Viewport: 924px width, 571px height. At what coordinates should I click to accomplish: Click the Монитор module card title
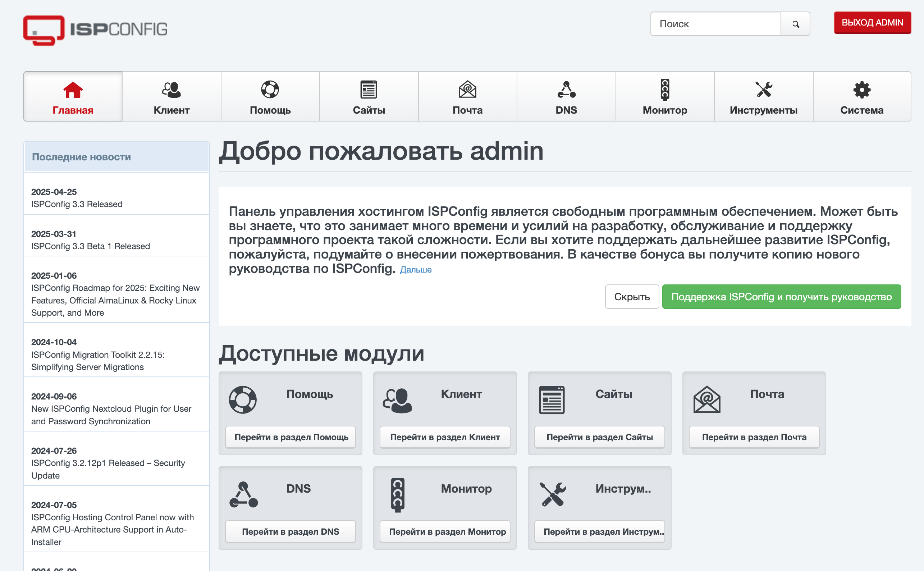point(466,489)
